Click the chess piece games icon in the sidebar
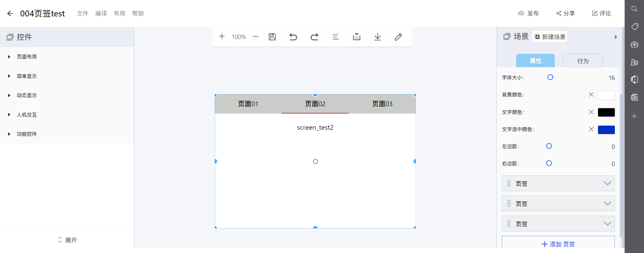 pyautogui.click(x=634, y=62)
